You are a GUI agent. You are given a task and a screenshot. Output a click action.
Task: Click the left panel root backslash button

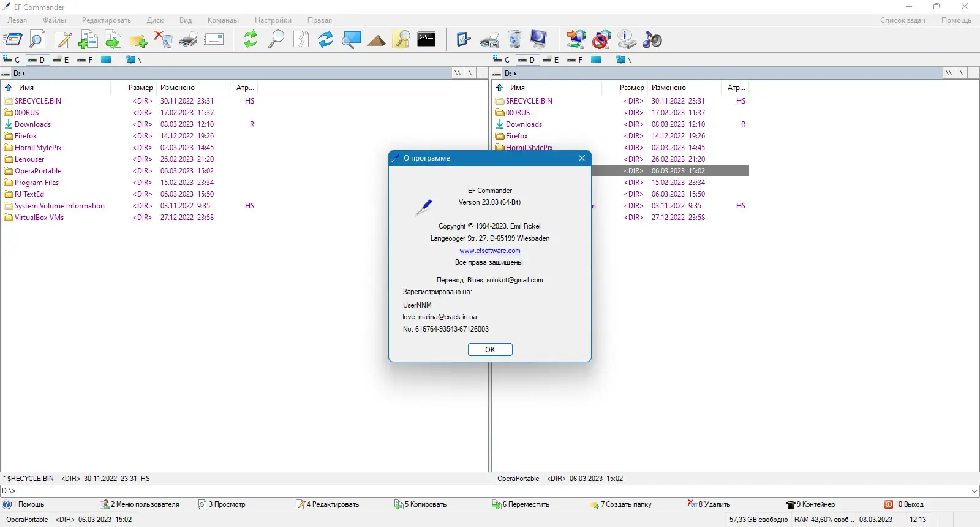(470, 73)
